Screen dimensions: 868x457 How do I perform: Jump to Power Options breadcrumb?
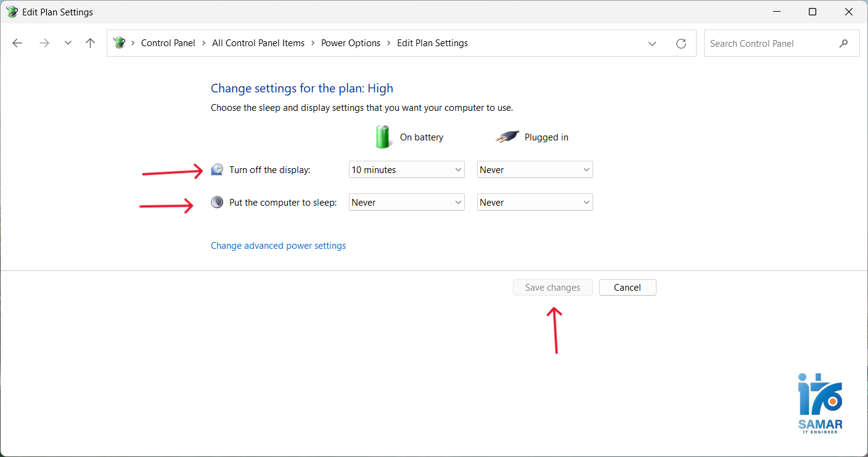(x=351, y=43)
